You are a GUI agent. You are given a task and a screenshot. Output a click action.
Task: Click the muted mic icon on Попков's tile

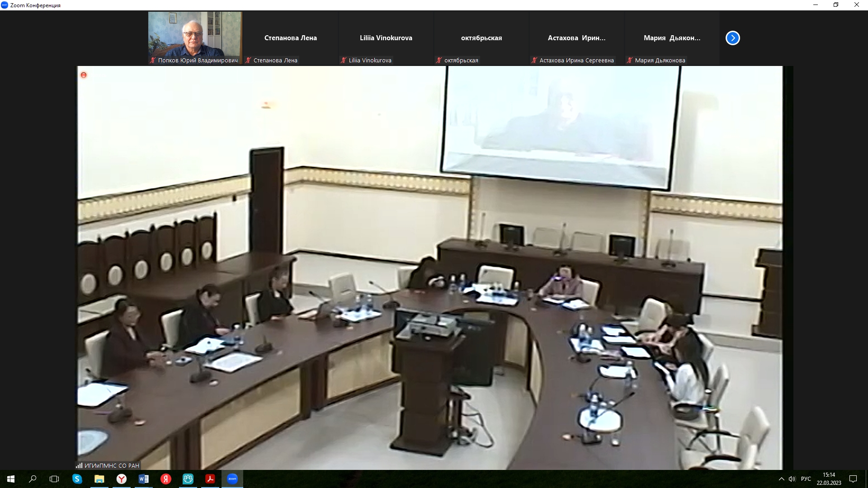pyautogui.click(x=153, y=61)
